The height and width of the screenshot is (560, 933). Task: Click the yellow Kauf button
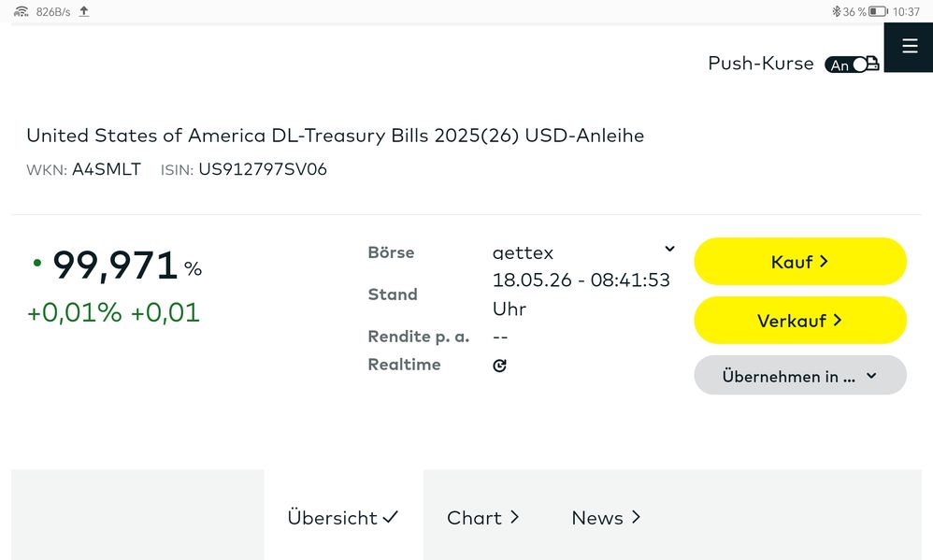pyautogui.click(x=799, y=261)
